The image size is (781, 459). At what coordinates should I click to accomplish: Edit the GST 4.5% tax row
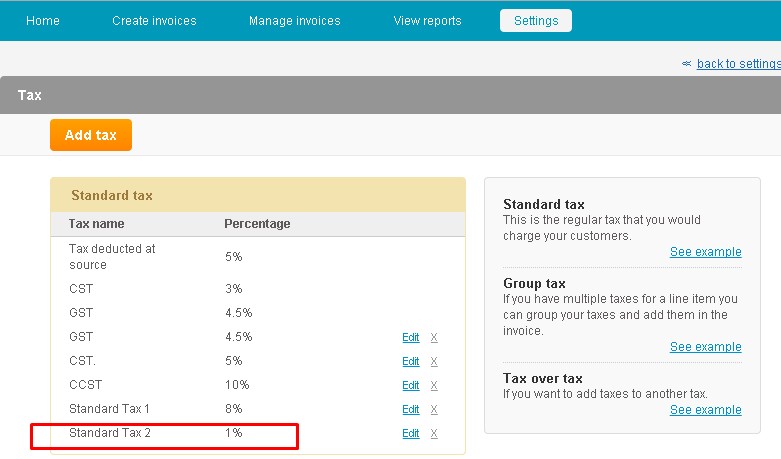point(410,338)
